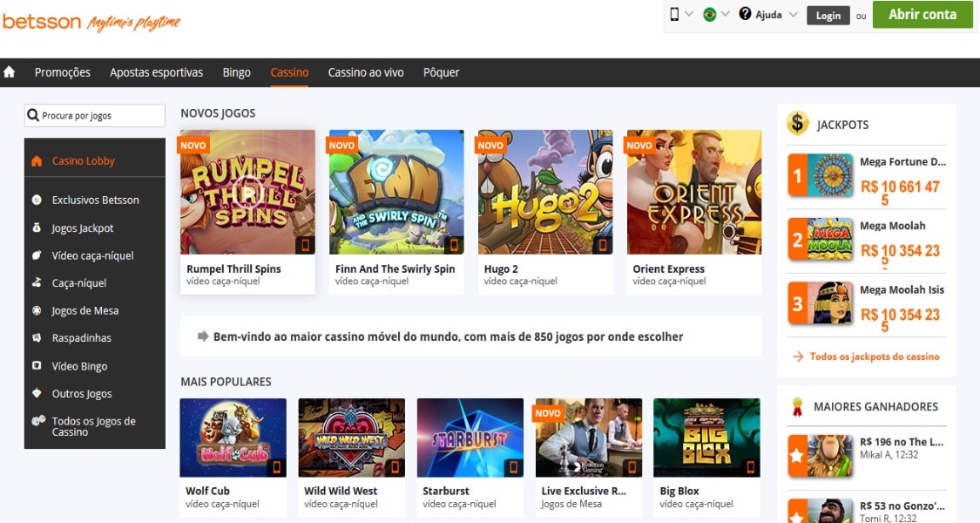This screenshot has height=523, width=980.
Task: Click the Abrir conta button
Action: pyautogui.click(x=923, y=15)
